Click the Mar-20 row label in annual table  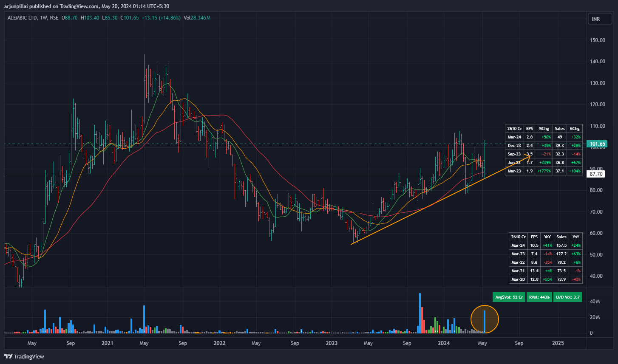pyautogui.click(x=518, y=279)
